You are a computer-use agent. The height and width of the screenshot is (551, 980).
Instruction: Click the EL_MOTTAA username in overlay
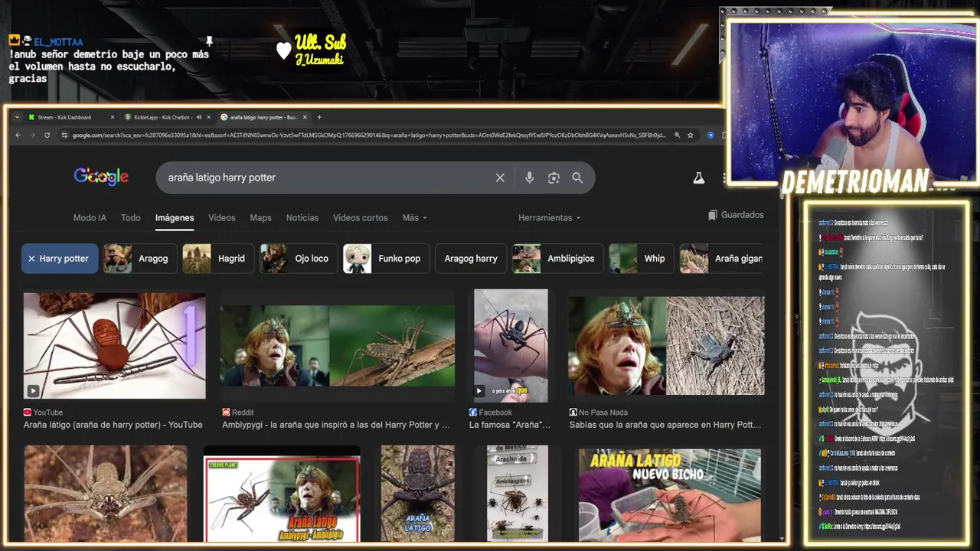58,41
